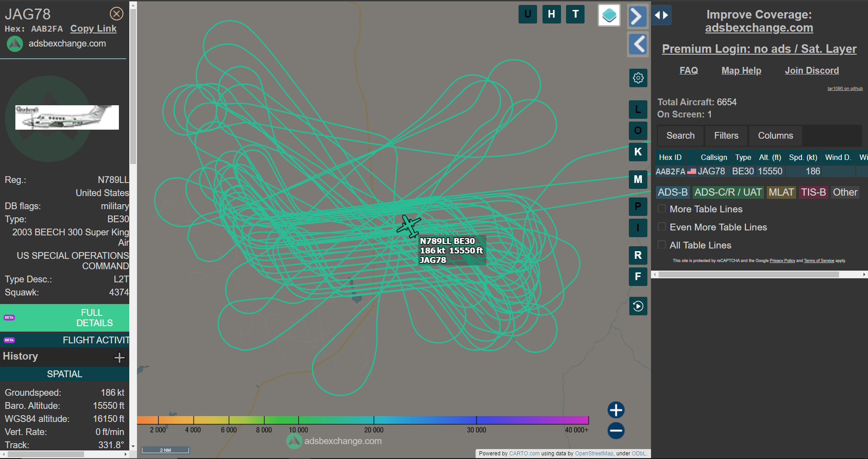Image resolution: width=868 pixels, height=459 pixels.
Task: Open the map layer selector icon
Action: 609,15
